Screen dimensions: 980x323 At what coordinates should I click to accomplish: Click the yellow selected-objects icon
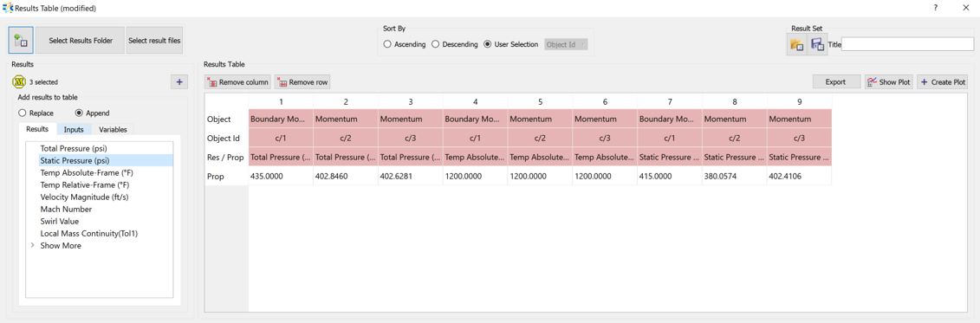(19, 82)
